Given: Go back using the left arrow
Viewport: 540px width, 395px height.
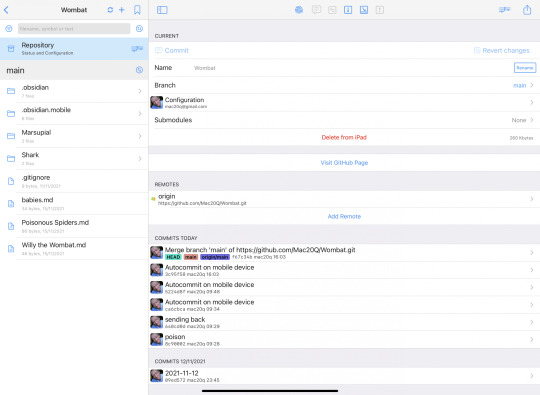Looking at the screenshot, I should pyautogui.click(x=6, y=10).
